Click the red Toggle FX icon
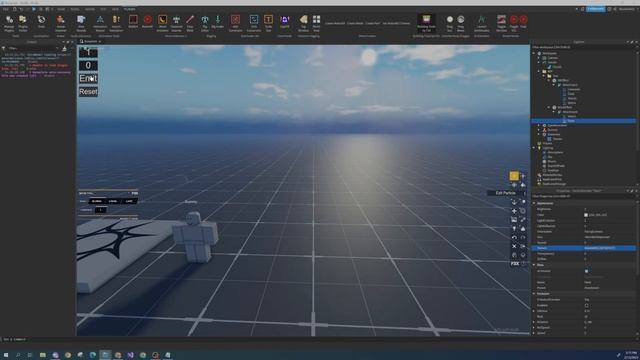 [514, 23]
